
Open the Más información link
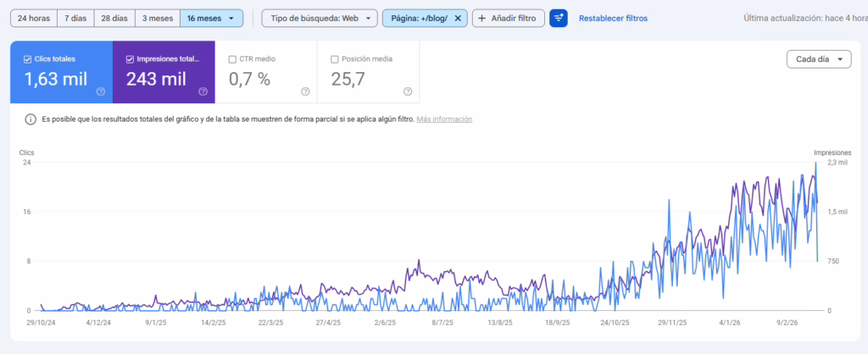click(444, 119)
